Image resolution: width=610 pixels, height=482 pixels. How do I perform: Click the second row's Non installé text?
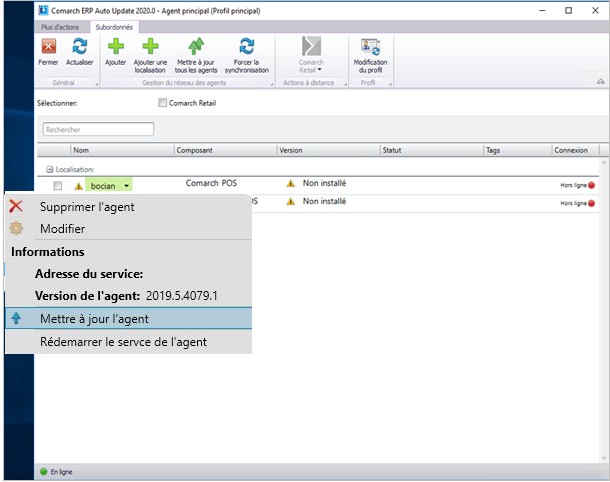coord(324,201)
